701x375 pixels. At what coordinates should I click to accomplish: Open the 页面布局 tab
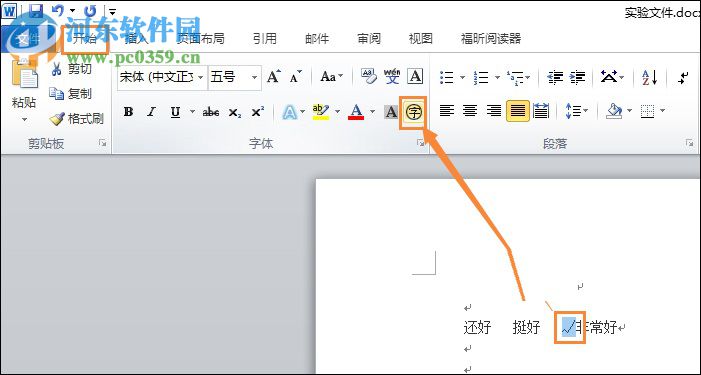(x=201, y=39)
